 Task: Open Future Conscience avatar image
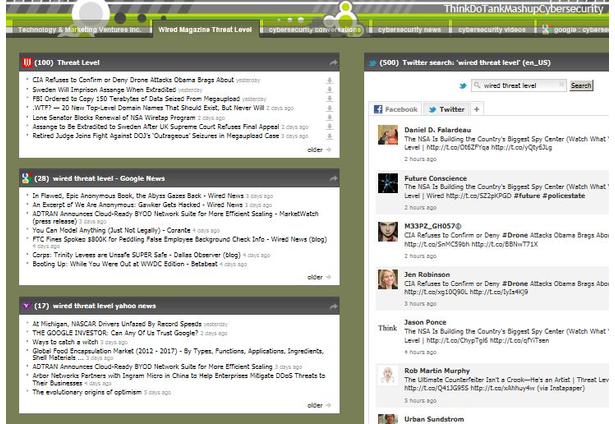tap(388, 183)
